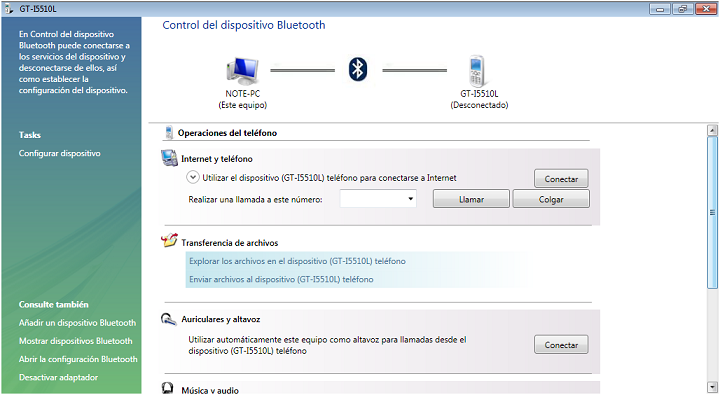Viewport: 720px width, 395px height.
Task: Click the Consulte también heading
Action: 54,305
